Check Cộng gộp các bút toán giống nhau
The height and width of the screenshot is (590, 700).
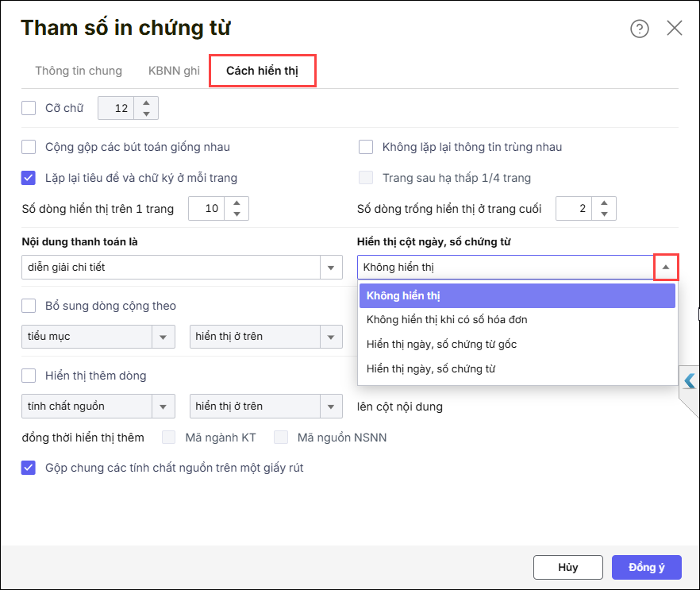(29, 147)
